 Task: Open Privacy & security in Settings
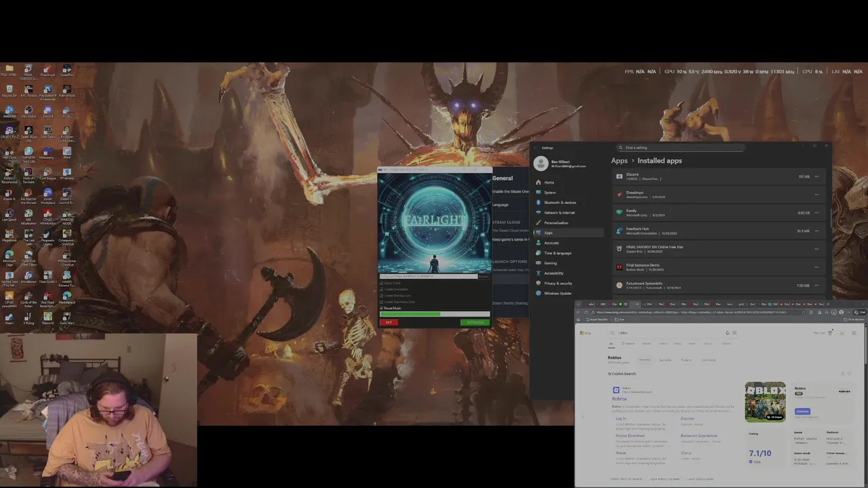(x=568, y=283)
